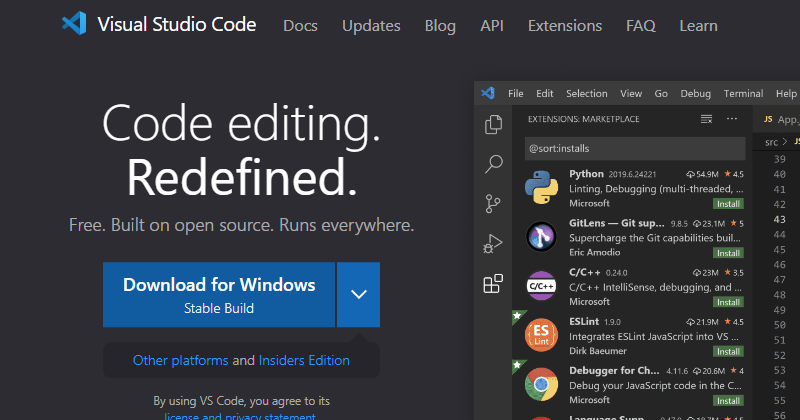Click the Visual Studio Code logo icon

(73, 25)
